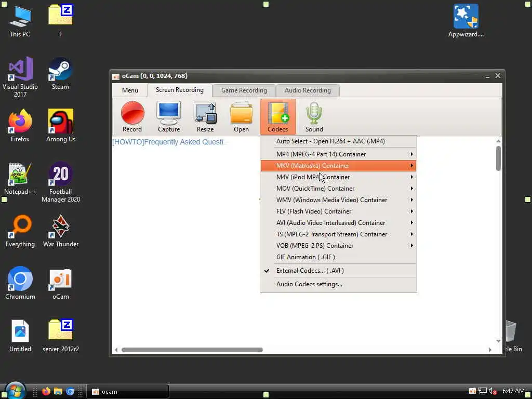Image resolution: width=532 pixels, height=399 pixels.
Task: Close the oCam window
Action: 498,76
